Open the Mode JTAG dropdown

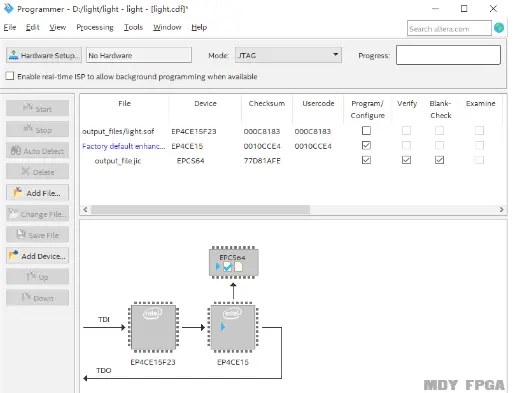pyautogui.click(x=288, y=55)
